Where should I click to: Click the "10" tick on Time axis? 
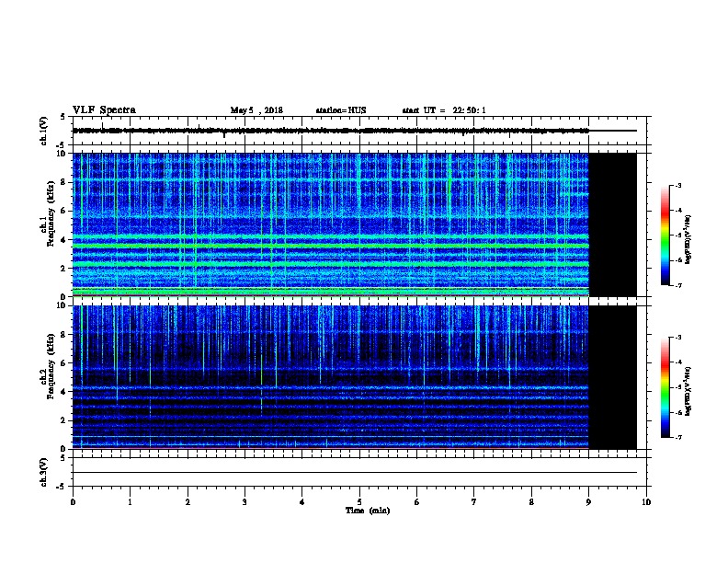[646, 501]
